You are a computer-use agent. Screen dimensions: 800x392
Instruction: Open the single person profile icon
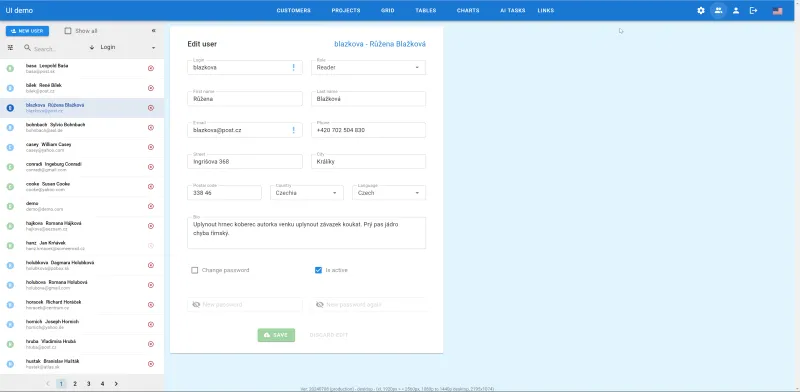736,10
